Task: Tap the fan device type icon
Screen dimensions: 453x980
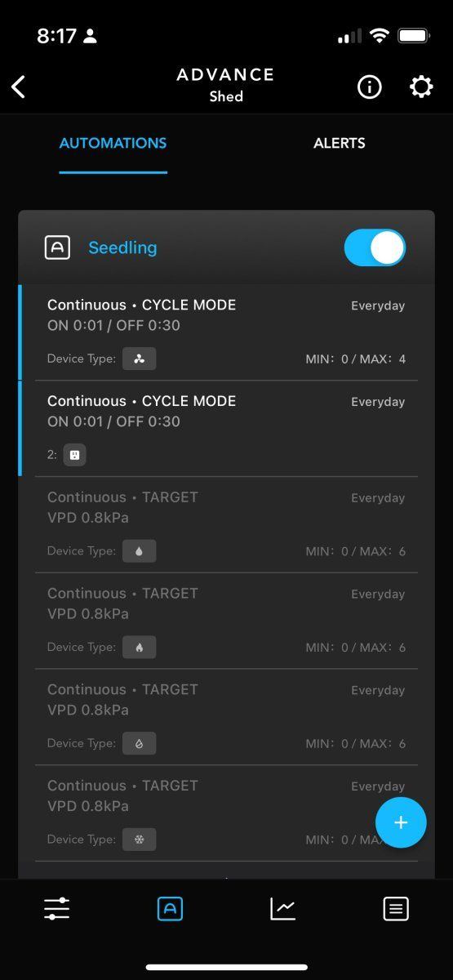Action: tap(139, 359)
